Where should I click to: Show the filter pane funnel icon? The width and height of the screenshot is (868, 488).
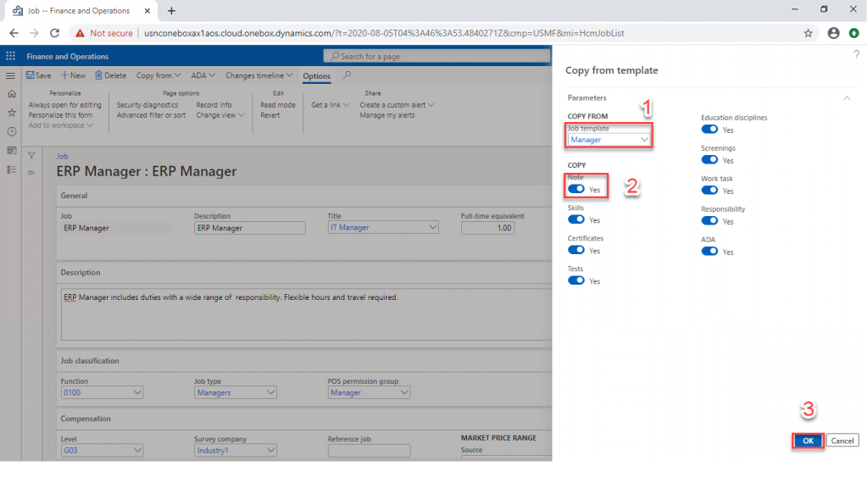31,156
